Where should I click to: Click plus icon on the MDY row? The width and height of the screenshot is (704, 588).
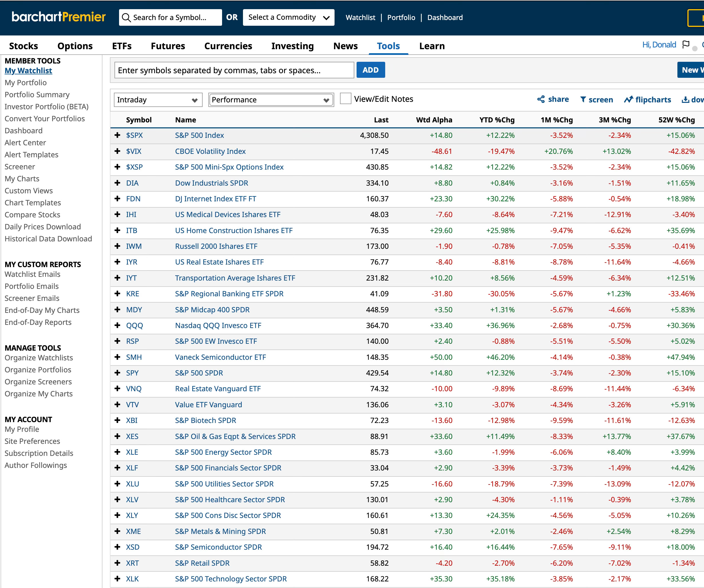coord(117,309)
